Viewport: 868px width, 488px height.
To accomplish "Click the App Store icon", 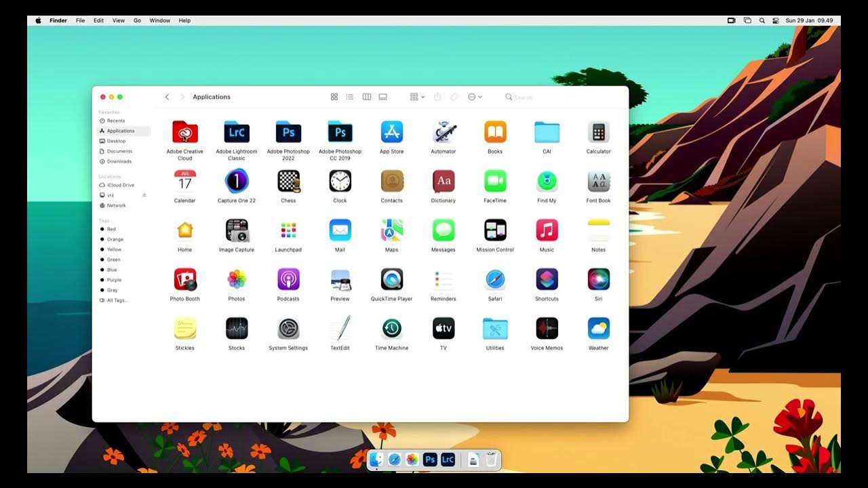I will (x=392, y=132).
